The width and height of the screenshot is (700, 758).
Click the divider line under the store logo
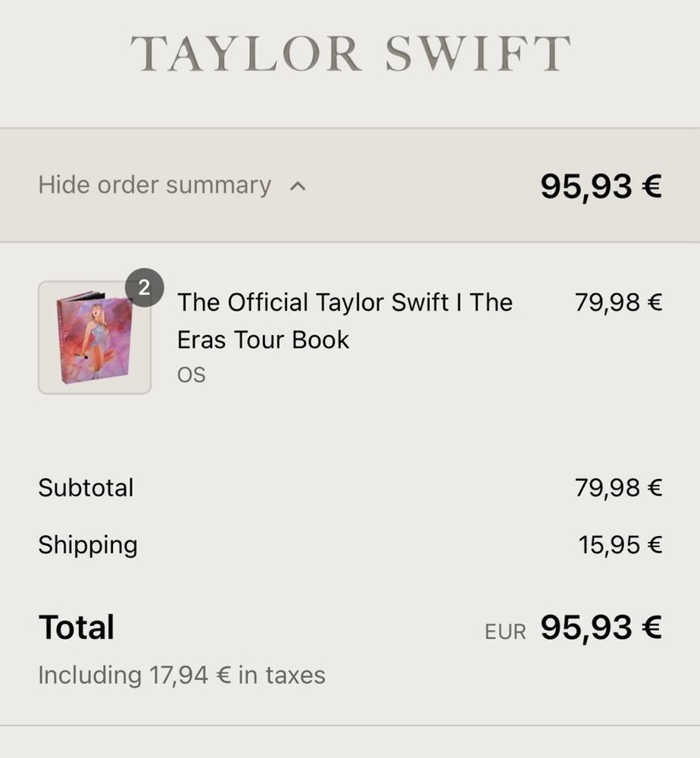pyautogui.click(x=350, y=128)
